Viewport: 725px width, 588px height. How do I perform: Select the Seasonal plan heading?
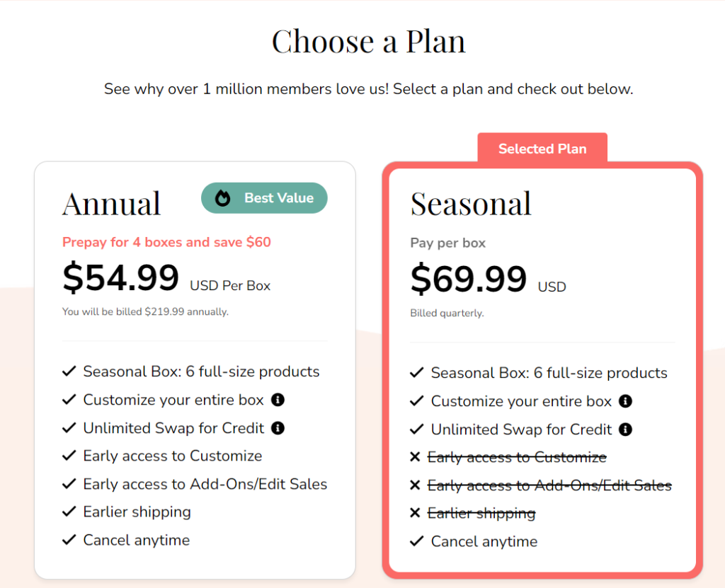(471, 204)
